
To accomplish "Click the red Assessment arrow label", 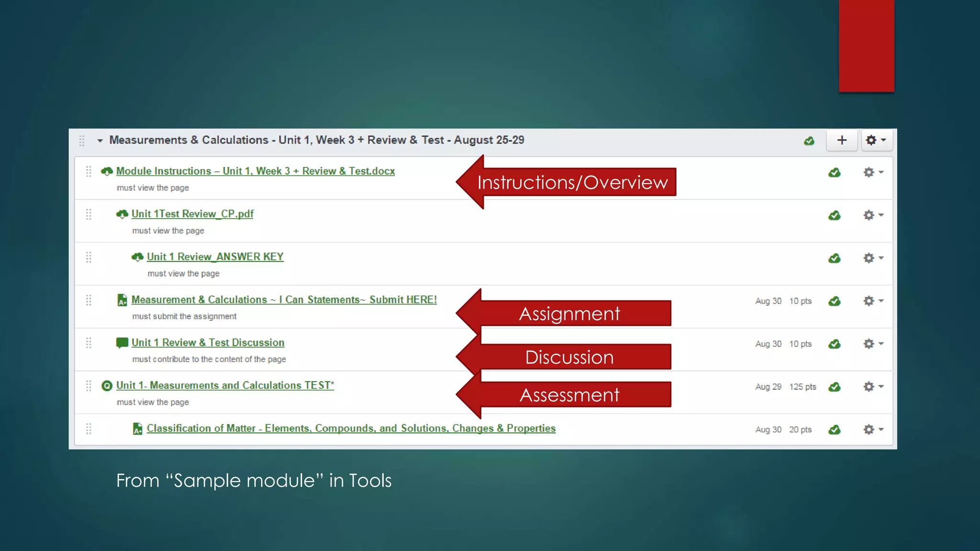I will 569,395.
